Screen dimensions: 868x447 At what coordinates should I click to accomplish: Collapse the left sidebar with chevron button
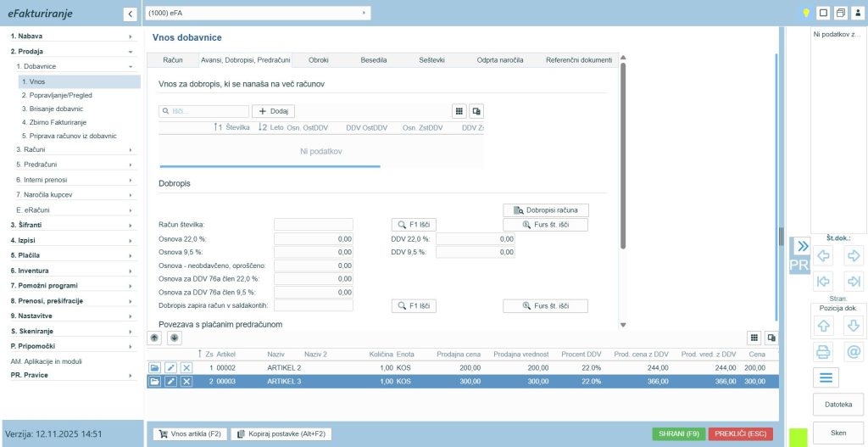tap(130, 14)
